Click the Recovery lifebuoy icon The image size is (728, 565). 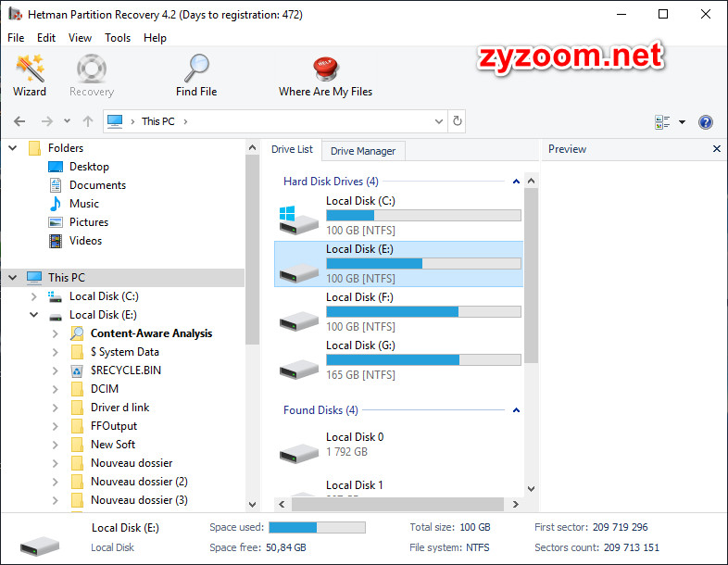tap(92, 69)
